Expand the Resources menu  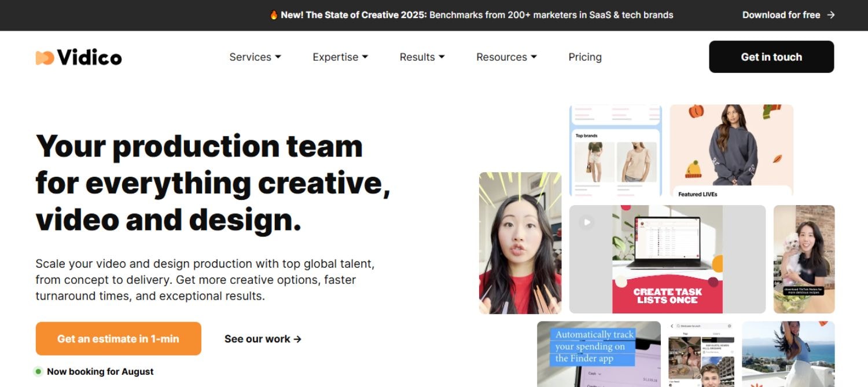click(x=506, y=57)
